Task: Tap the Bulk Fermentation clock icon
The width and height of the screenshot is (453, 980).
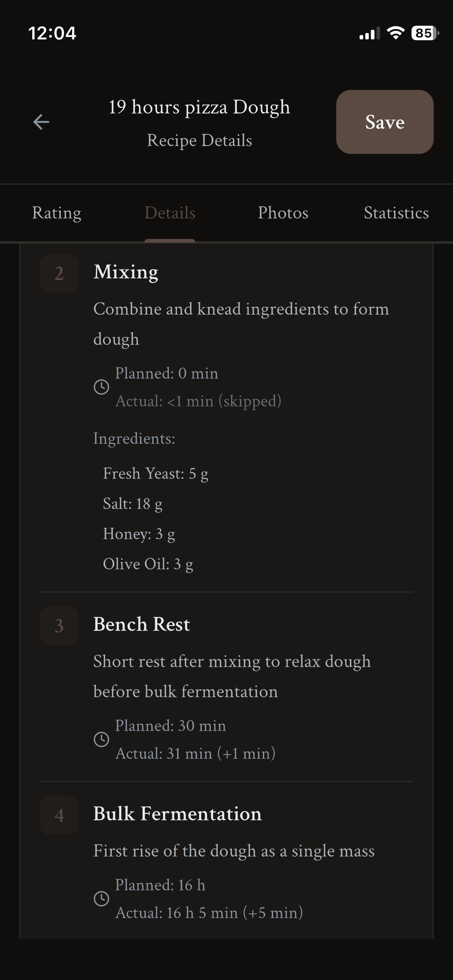Action: (x=101, y=899)
